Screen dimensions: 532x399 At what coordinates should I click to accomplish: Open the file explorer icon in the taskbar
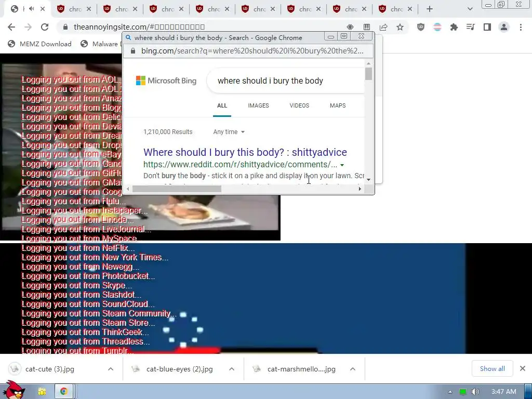(42, 392)
